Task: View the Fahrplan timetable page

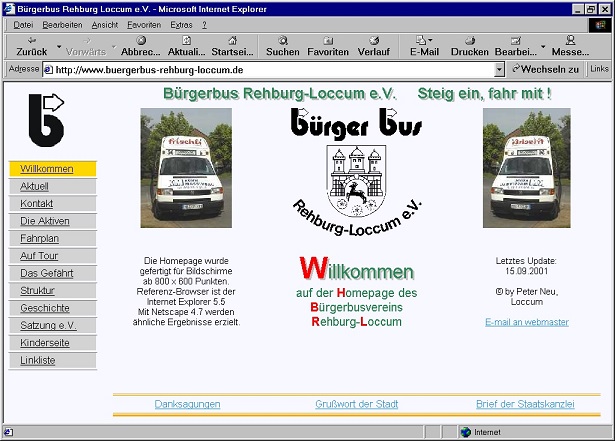Action: [53, 238]
